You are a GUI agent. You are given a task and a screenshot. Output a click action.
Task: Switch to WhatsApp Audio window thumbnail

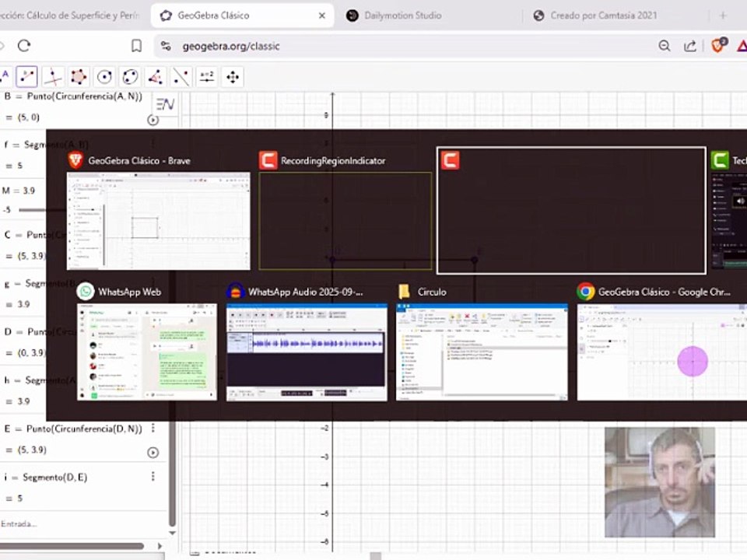tap(307, 352)
